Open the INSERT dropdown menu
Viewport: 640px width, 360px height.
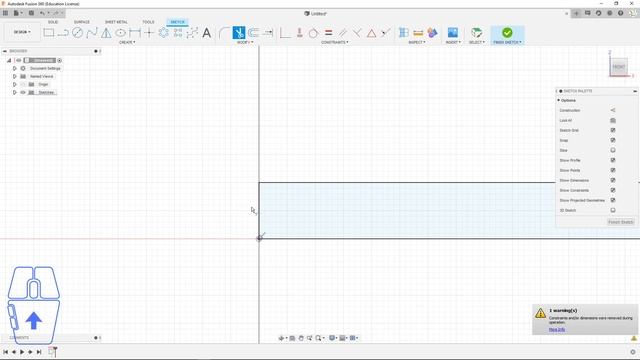click(453, 42)
